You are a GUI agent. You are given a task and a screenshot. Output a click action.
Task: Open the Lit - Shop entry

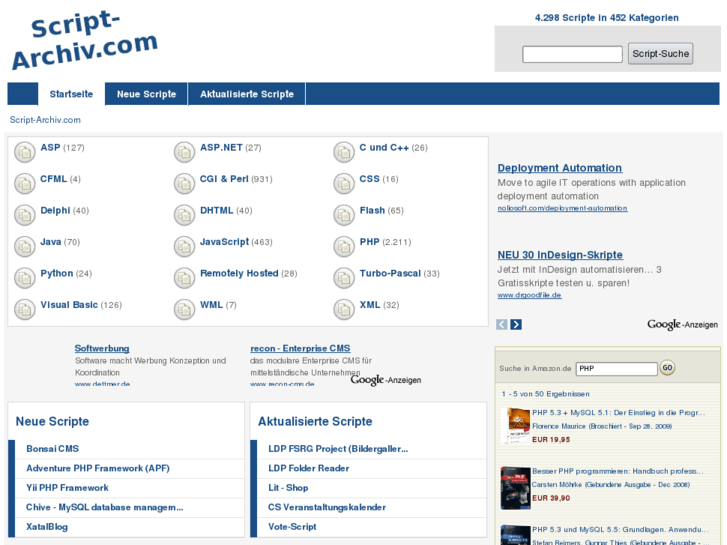(288, 488)
